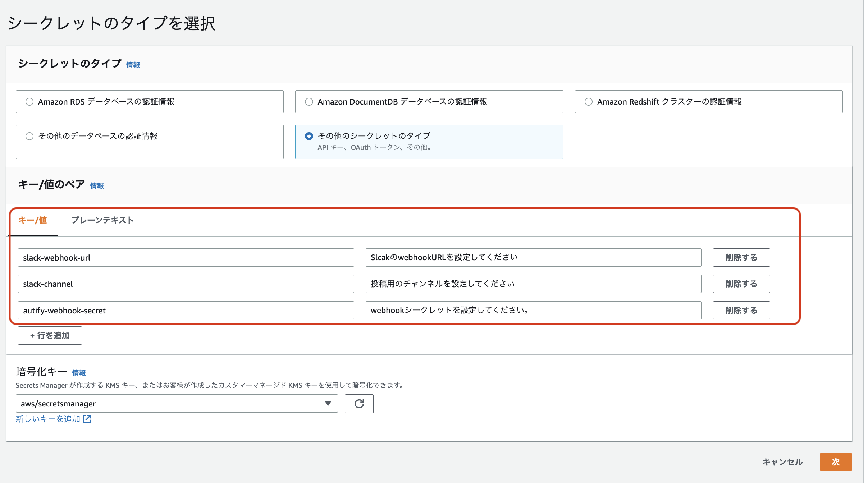Image resolution: width=868 pixels, height=483 pixels.
Task: Click 削除する for the slack-channel row
Action: (741, 284)
